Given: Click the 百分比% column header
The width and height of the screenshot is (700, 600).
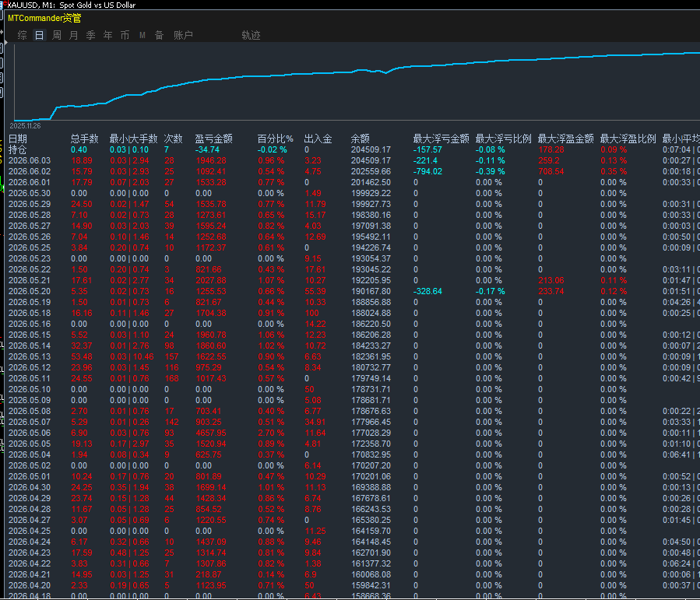Looking at the screenshot, I should pyautogui.click(x=275, y=139).
